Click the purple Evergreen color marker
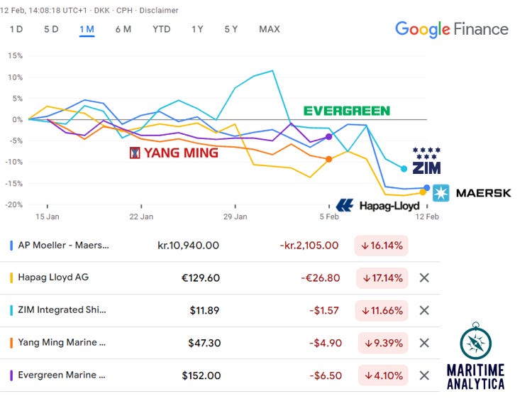This screenshot has width=532, height=406. click(11, 375)
